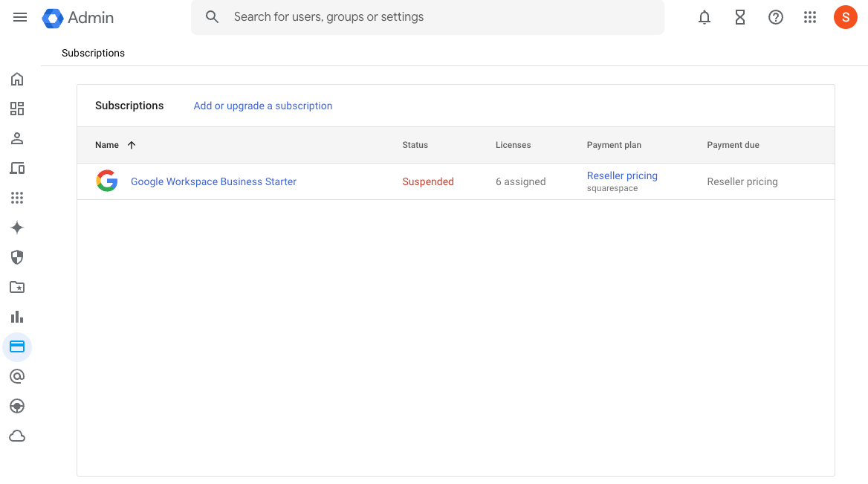Open the main menu hamburger icon
Screen dimensions: 868x484
(x=20, y=17)
